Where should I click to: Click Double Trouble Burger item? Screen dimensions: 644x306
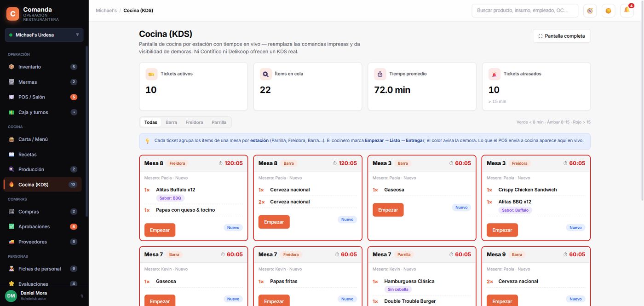pyautogui.click(x=410, y=301)
